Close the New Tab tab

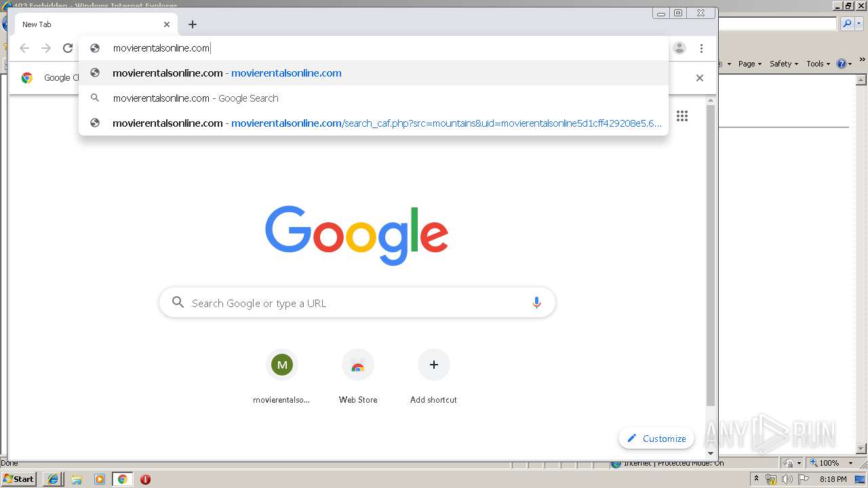coord(167,24)
